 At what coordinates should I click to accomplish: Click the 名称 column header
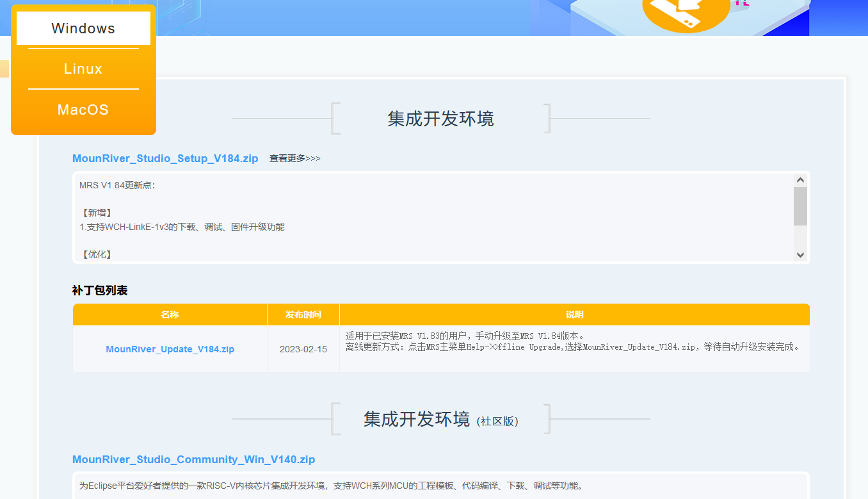click(170, 315)
